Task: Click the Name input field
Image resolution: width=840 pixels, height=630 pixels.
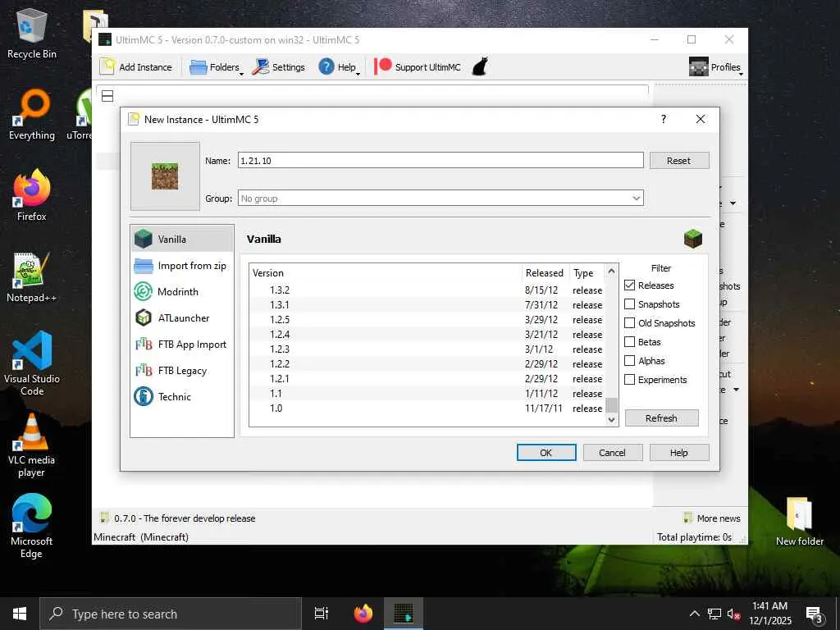Action: click(441, 160)
